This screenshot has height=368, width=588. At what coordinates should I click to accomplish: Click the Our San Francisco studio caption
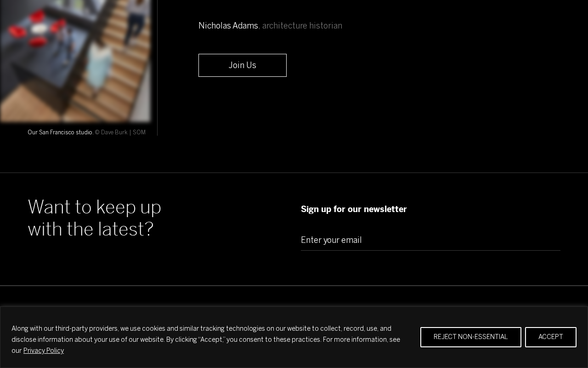(x=60, y=132)
